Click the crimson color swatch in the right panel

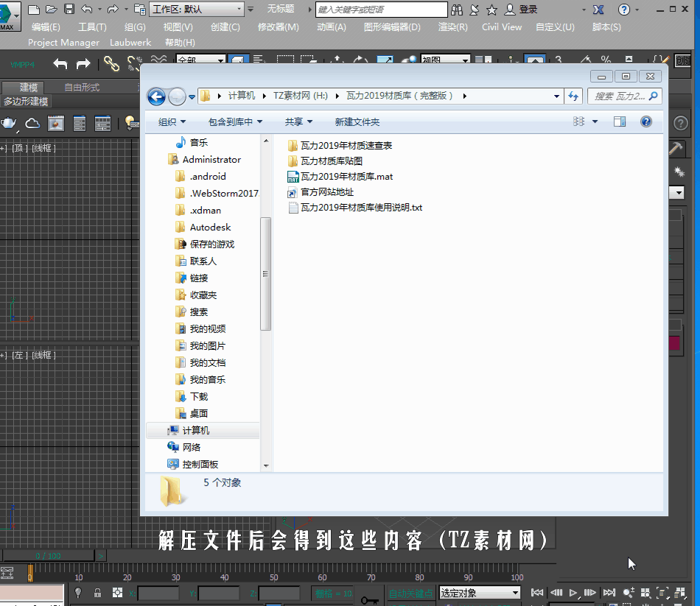674,343
